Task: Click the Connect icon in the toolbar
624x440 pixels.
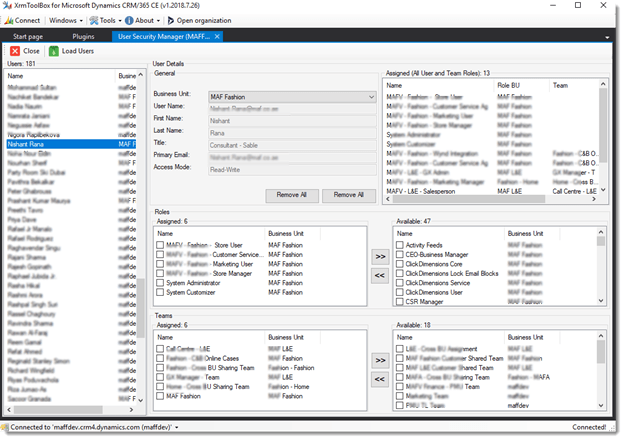Action: (x=9, y=20)
